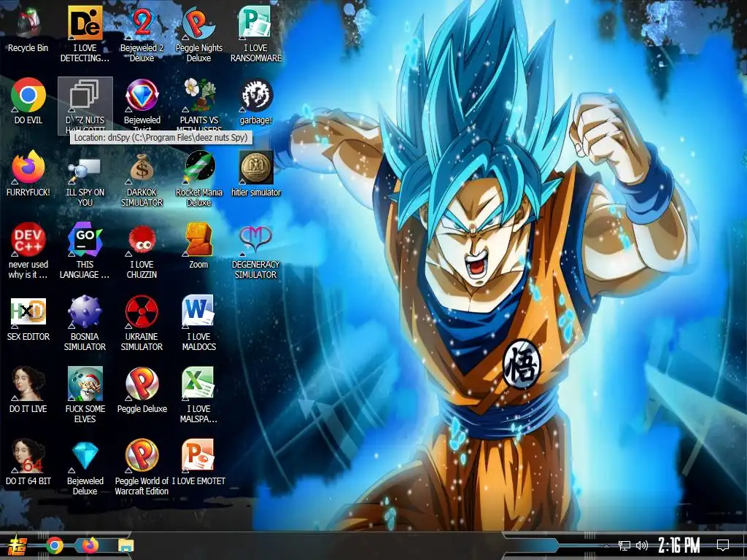The height and width of the screenshot is (560, 747).
Task: Open the network status tray icon
Action: point(624,545)
